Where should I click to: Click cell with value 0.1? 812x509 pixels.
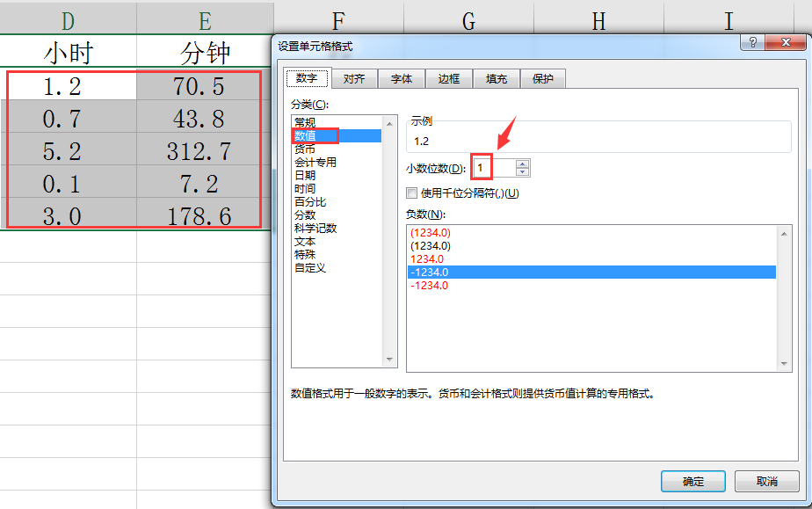(x=68, y=182)
